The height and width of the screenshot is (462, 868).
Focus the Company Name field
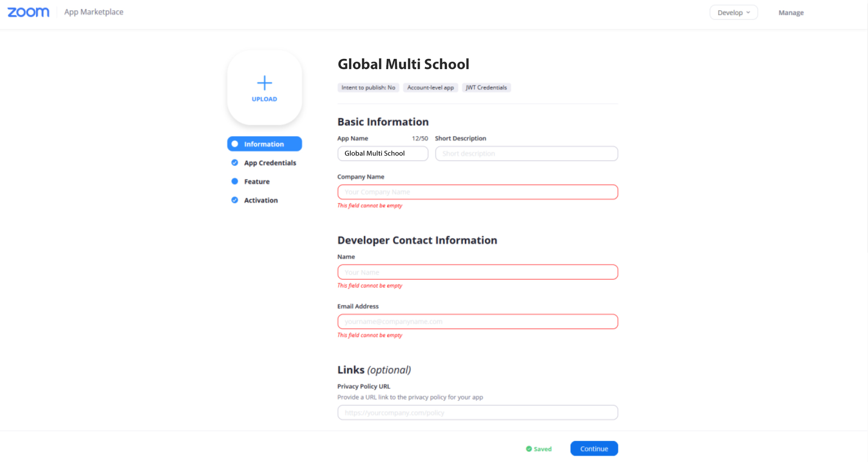click(x=478, y=192)
